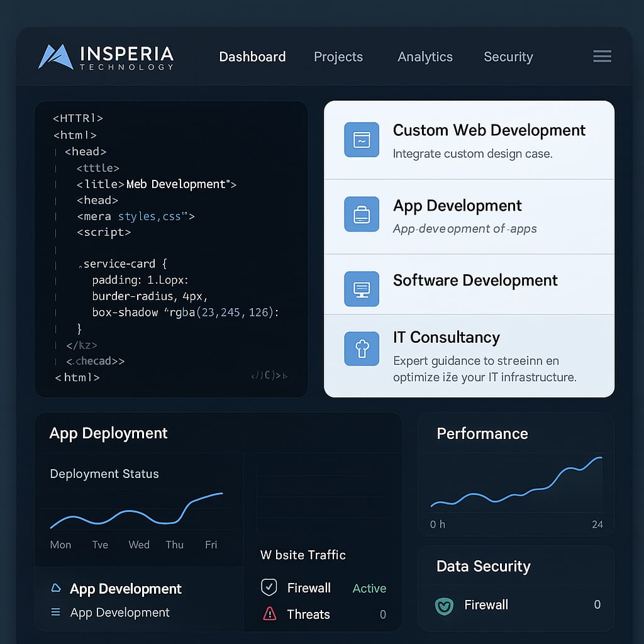Click the Performance line chart
The height and width of the screenshot is (644, 644).
[x=516, y=482]
